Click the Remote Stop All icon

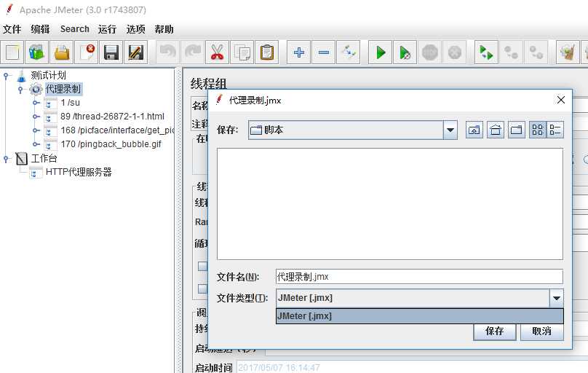pos(511,52)
